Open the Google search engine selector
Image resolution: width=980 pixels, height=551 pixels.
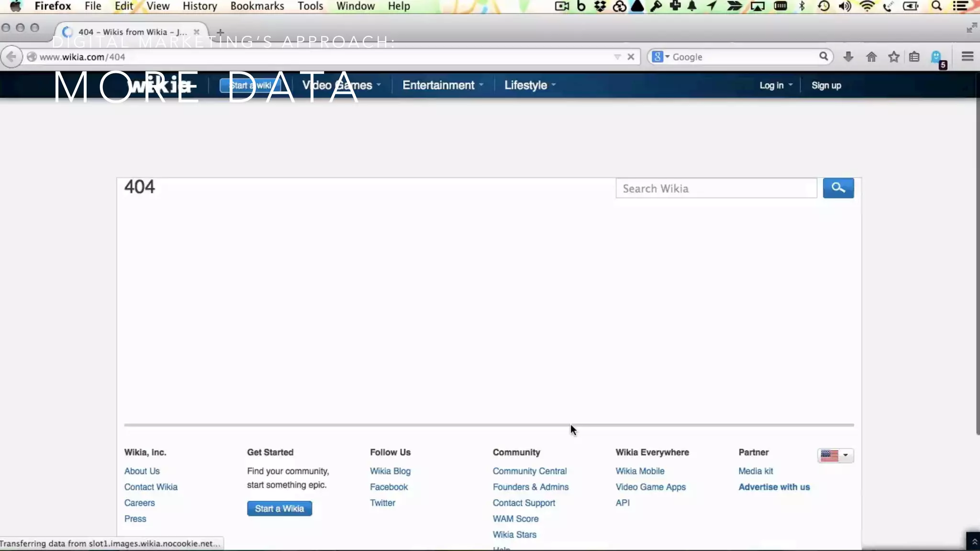(x=660, y=57)
